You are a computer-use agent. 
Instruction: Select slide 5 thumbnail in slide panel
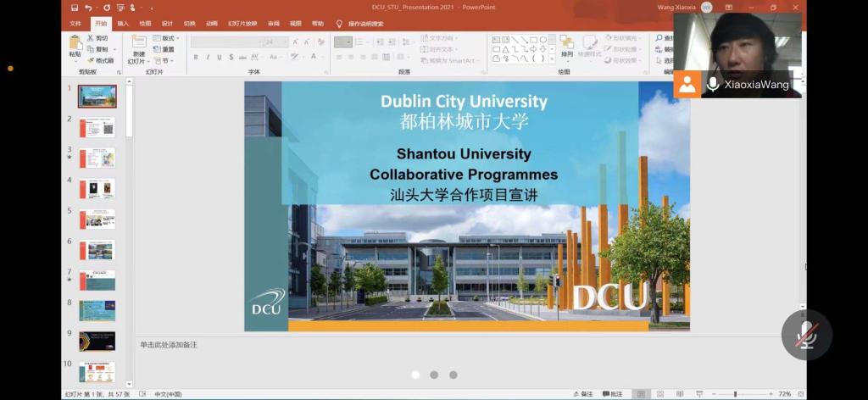pyautogui.click(x=97, y=219)
